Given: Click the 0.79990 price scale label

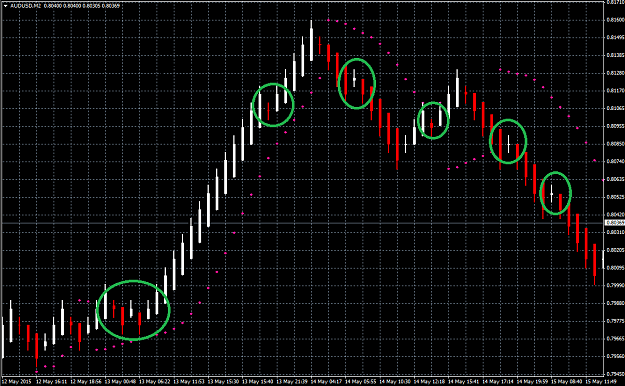Looking at the screenshot, I should [x=615, y=285].
